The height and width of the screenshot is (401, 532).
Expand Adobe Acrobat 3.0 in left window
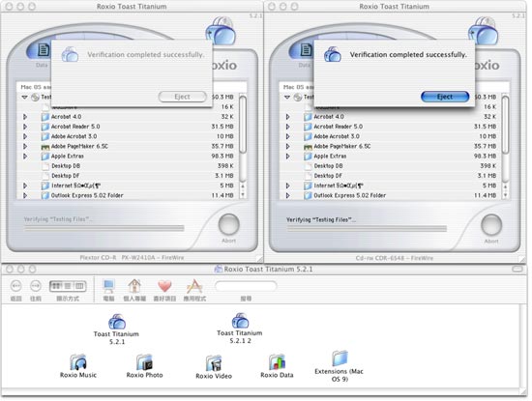[x=25, y=136]
